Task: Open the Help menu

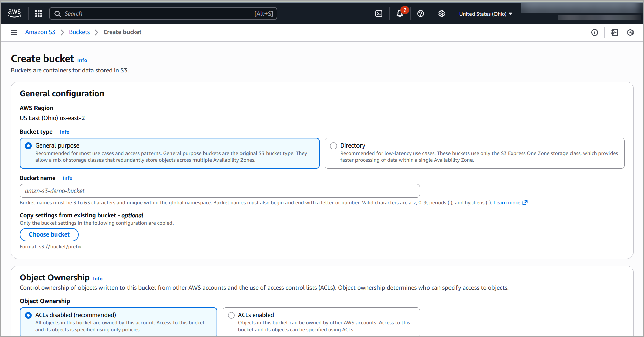Action: click(x=420, y=14)
